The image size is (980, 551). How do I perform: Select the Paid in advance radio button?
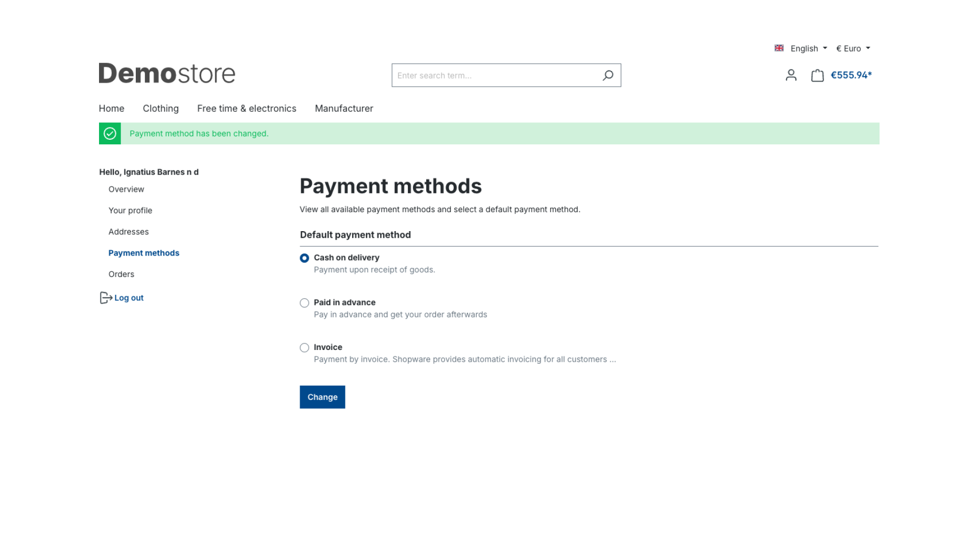pyautogui.click(x=304, y=303)
